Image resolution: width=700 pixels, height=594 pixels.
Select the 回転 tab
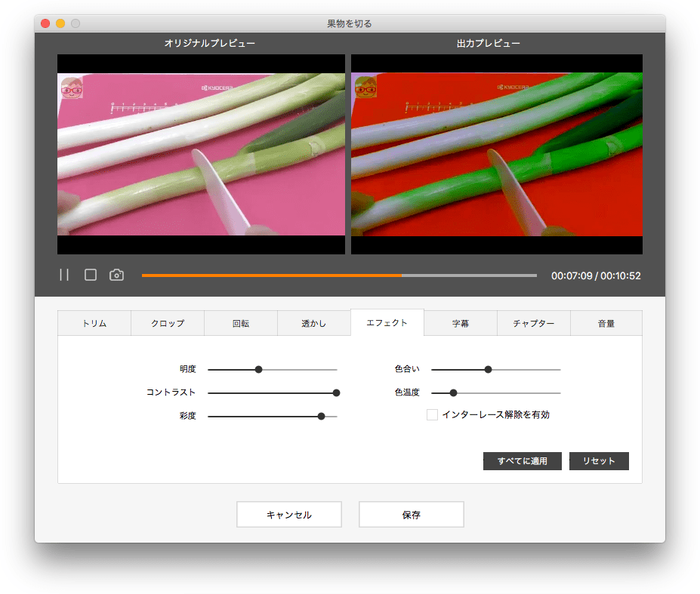(x=241, y=323)
